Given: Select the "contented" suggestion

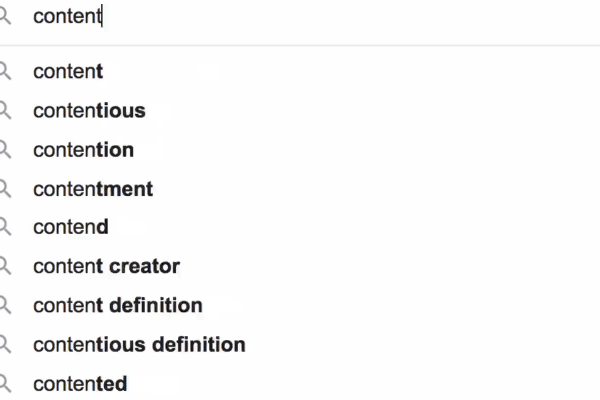Looking at the screenshot, I should 80,383.
